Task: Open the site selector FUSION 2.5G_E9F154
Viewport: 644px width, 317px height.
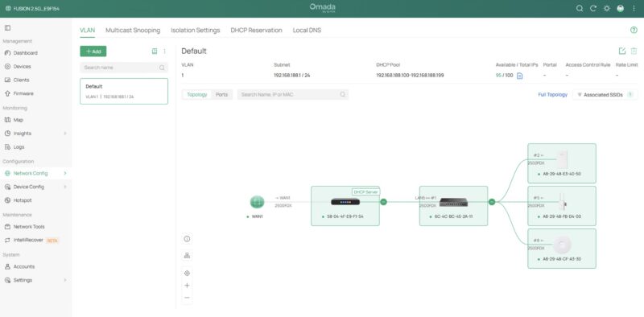Action: [x=32, y=9]
